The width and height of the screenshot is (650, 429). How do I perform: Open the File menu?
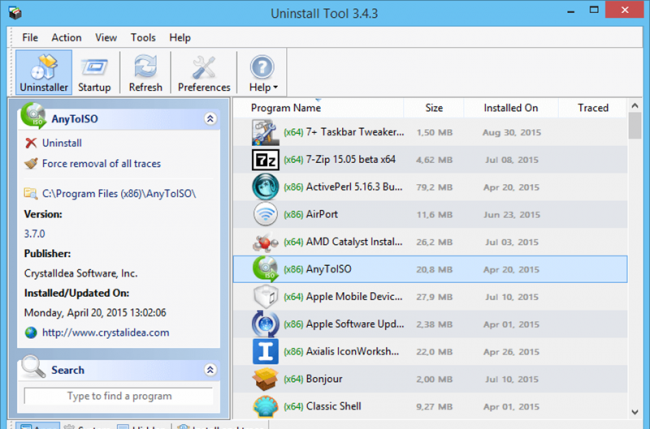click(x=30, y=38)
